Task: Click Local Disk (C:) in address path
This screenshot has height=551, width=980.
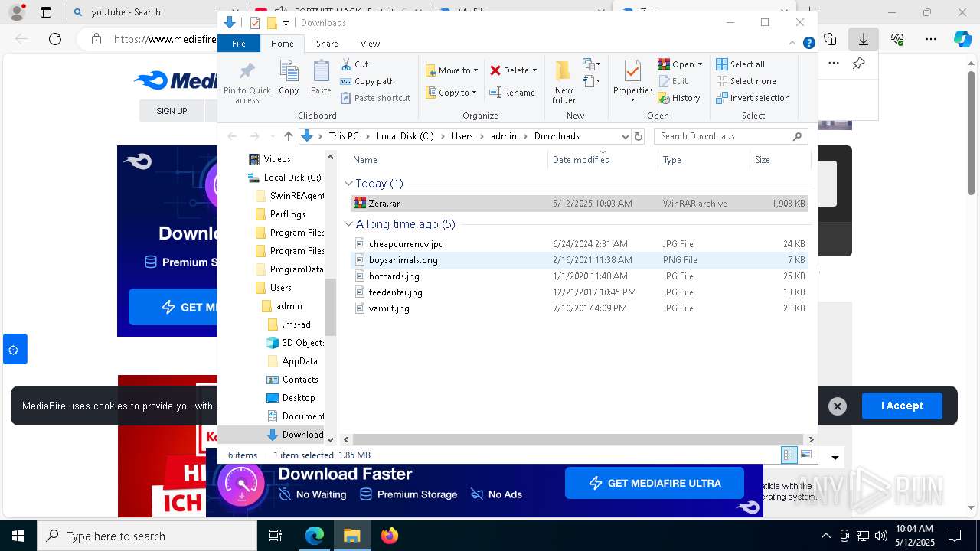Action: (x=405, y=136)
